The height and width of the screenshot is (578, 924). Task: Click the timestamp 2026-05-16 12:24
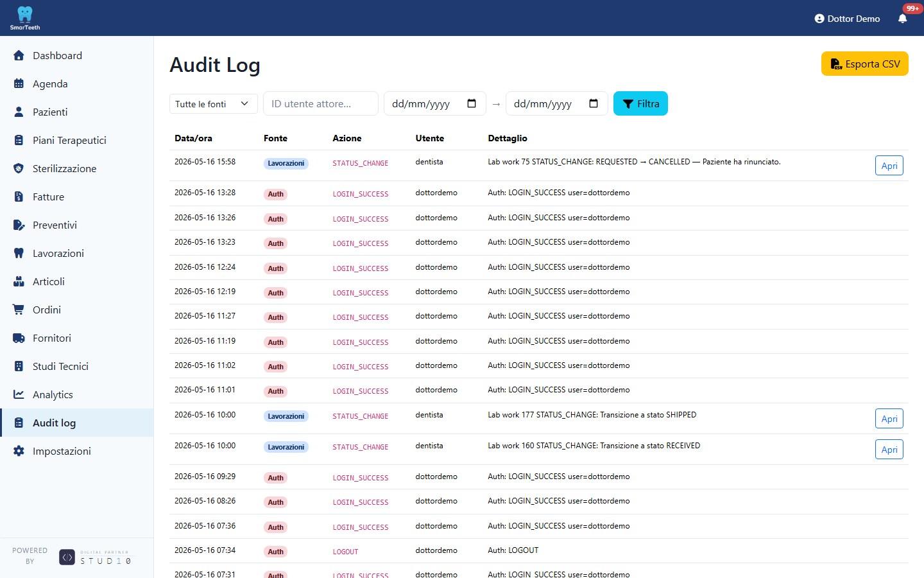[205, 267]
